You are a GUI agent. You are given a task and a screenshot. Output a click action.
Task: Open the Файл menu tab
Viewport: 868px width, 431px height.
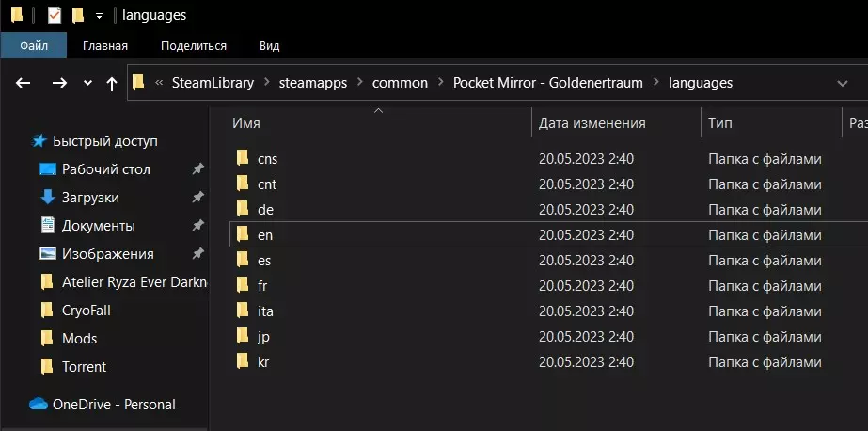(34, 45)
